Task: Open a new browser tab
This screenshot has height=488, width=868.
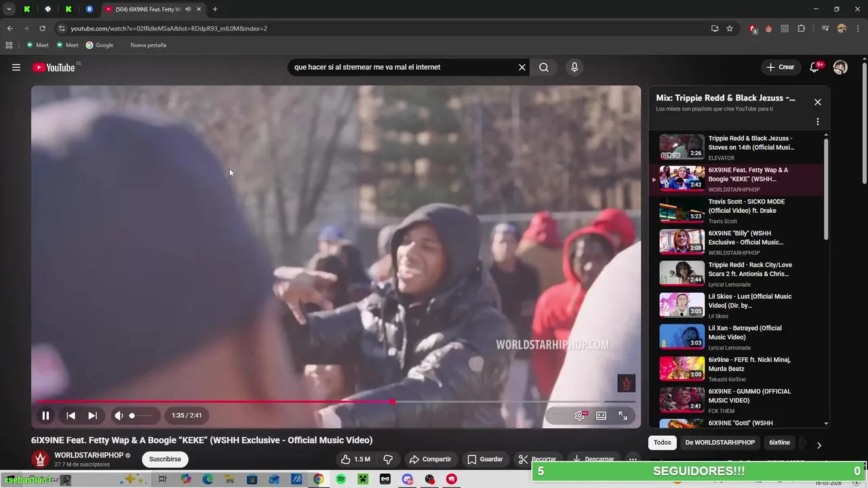Action: (x=215, y=9)
